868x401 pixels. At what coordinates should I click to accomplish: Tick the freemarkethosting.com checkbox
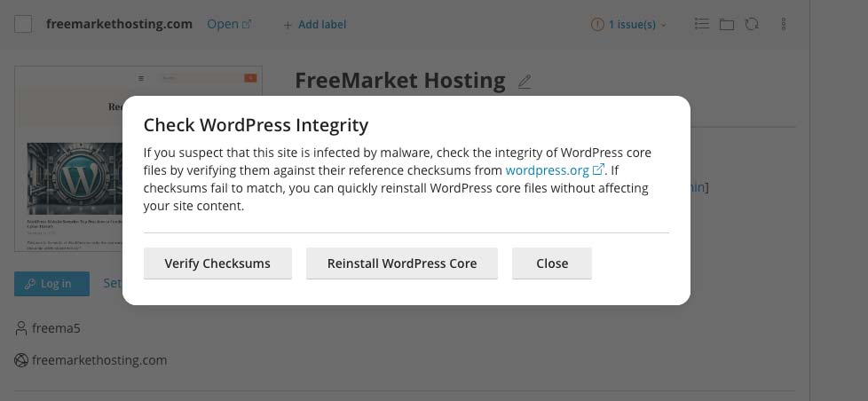(23, 24)
